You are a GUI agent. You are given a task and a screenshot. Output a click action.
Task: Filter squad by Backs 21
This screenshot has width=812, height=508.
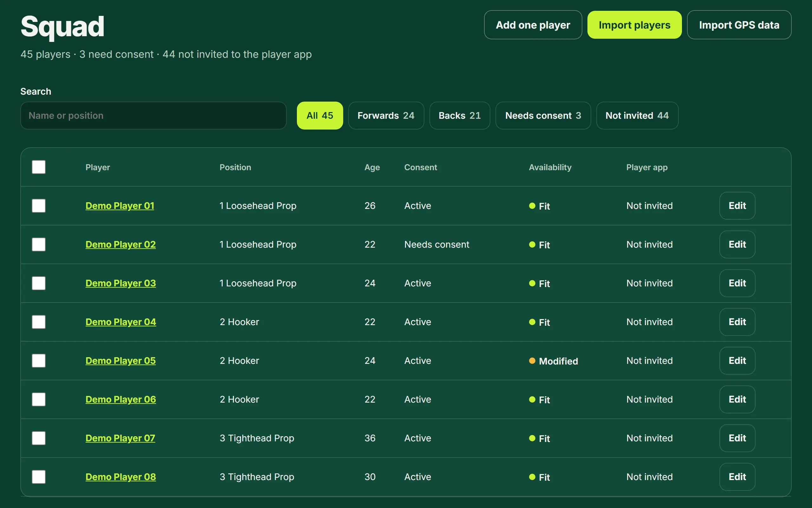point(460,116)
